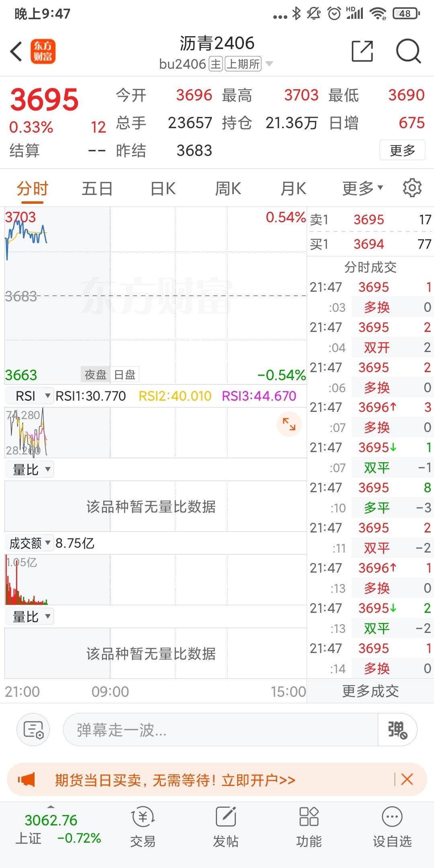The width and height of the screenshot is (434, 868).
Task: Tap the back arrow icon
Action: coord(16,51)
